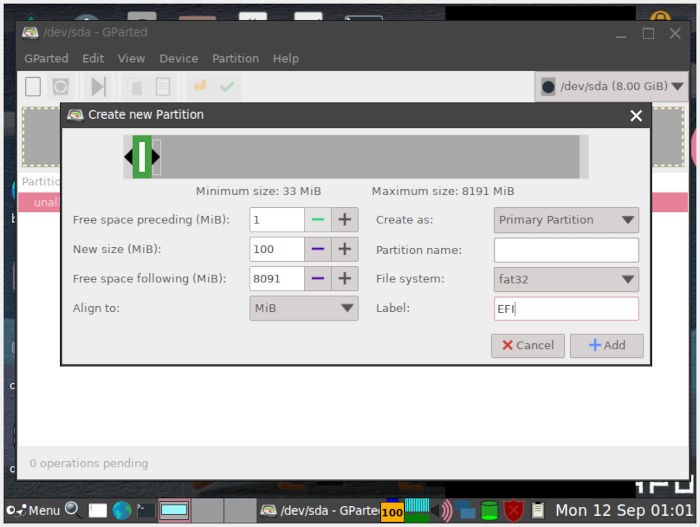Click the yellow 100 battery indicator
Viewport: 700px width, 527px height.
click(x=392, y=511)
